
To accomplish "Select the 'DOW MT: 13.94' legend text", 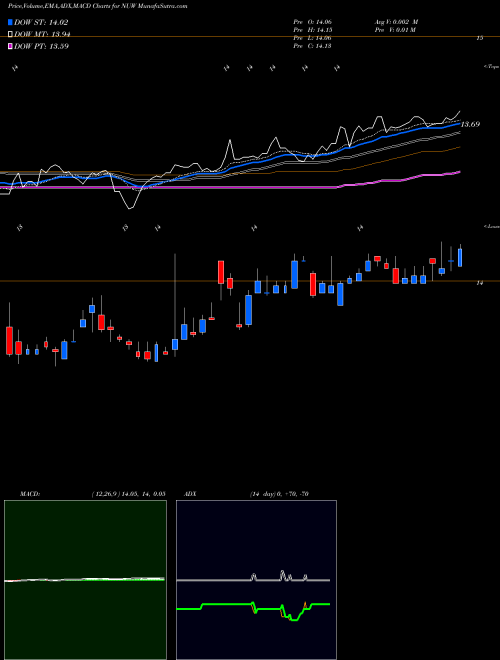I will (42, 35).
